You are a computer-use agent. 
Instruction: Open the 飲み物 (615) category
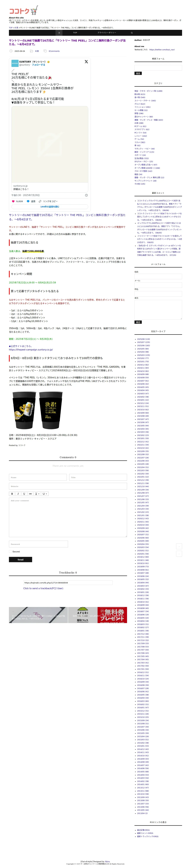tap(140, 94)
